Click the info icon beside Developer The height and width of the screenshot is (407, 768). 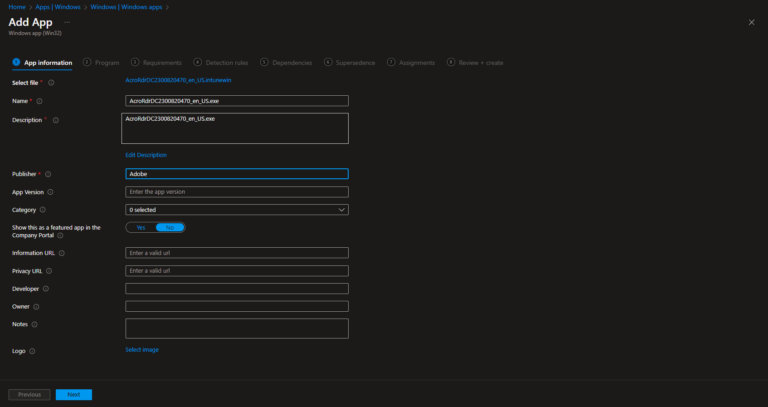[46, 289]
